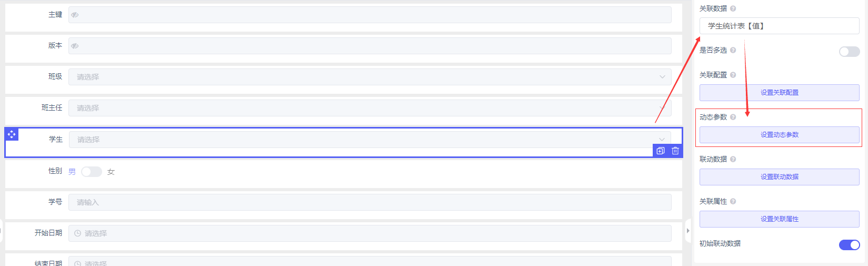
Task: Open the 班级 dropdown
Action: [370, 77]
